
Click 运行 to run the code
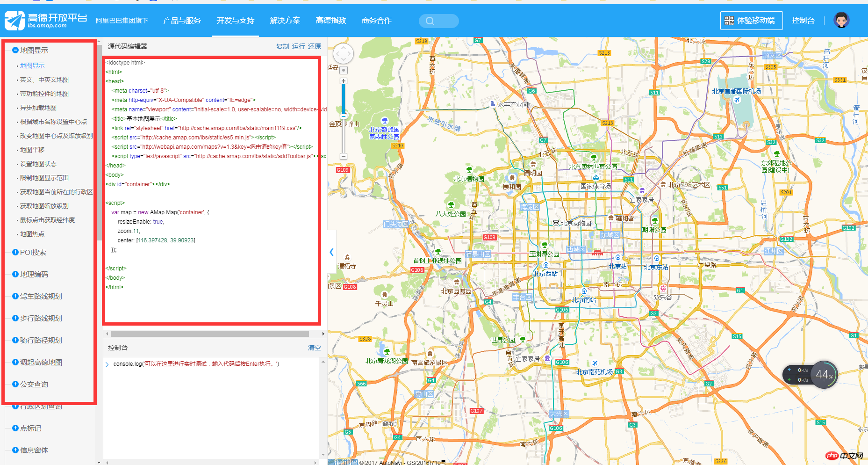[298, 46]
